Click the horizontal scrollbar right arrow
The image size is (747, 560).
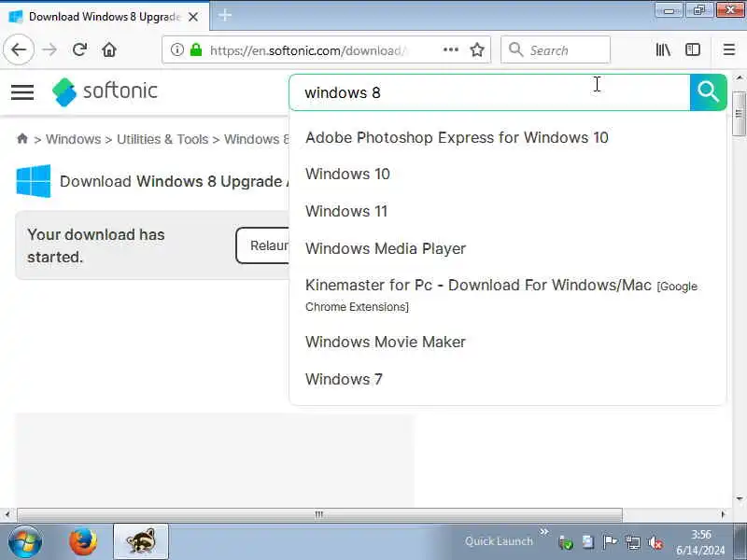724,515
